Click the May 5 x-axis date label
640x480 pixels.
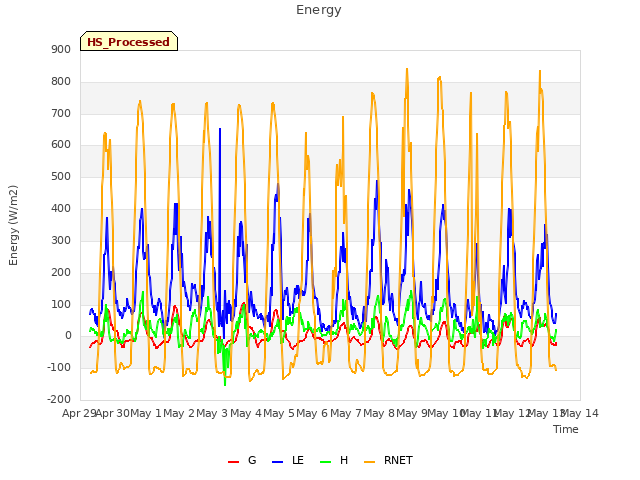click(279, 413)
